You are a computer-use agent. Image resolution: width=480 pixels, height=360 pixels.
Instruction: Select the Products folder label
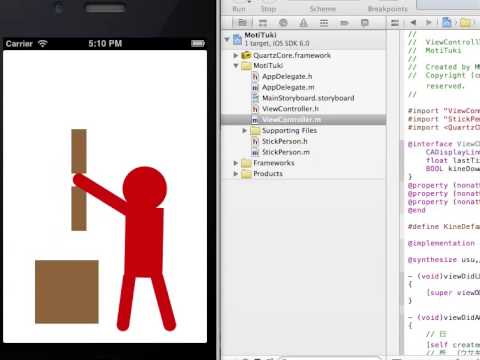click(268, 174)
